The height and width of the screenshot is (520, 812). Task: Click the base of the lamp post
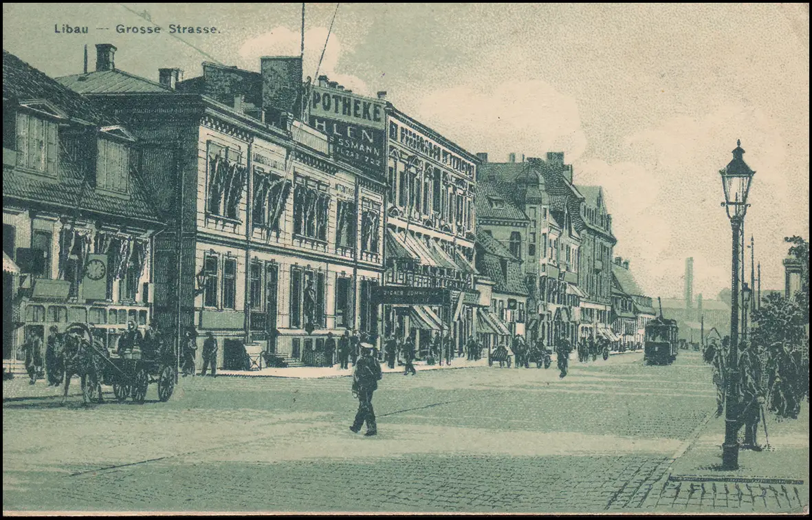(730, 454)
